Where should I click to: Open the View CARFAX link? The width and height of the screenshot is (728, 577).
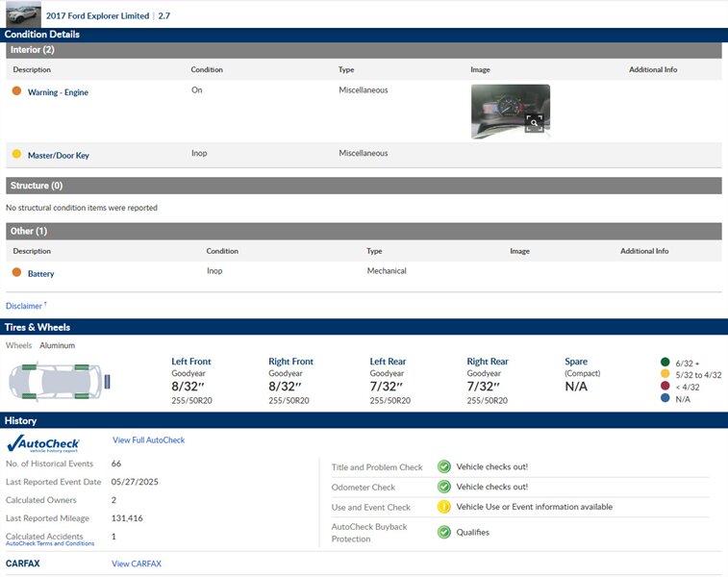point(137,564)
